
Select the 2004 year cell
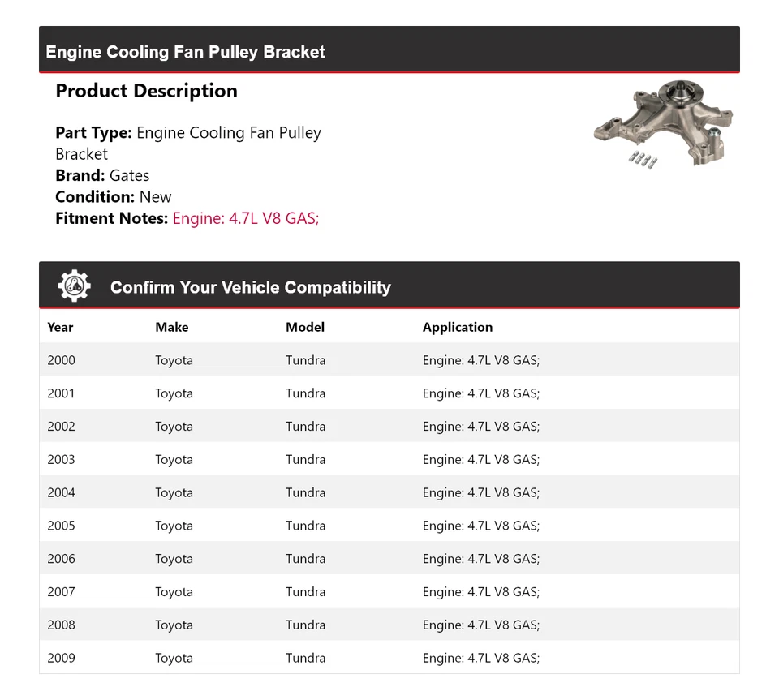click(61, 492)
